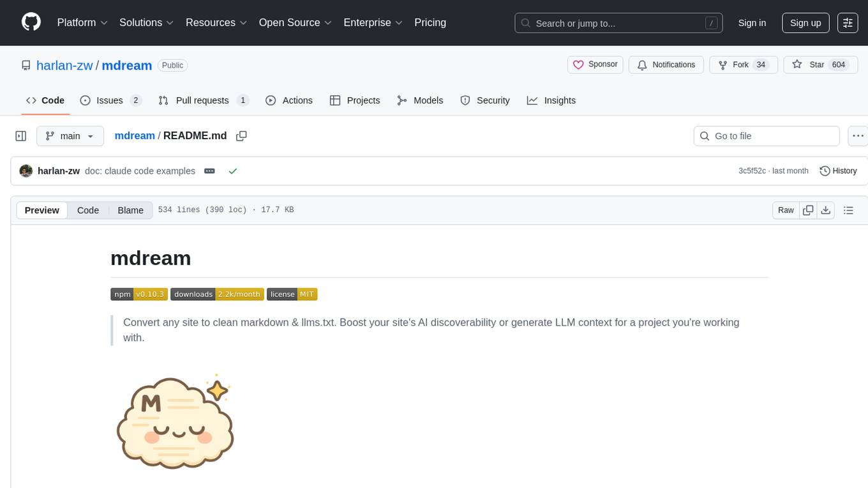Open GitHub homepage via Octocat logo

pos(31,22)
